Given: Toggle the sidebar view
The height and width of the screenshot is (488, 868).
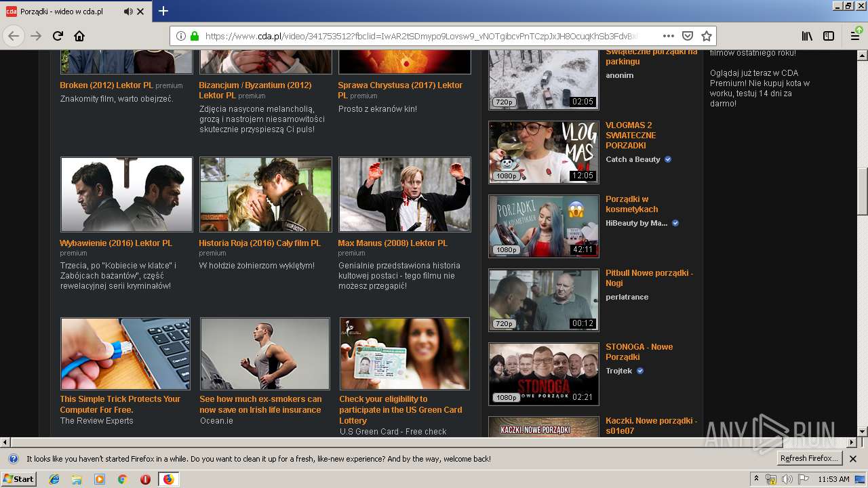Looking at the screenshot, I should [x=829, y=36].
